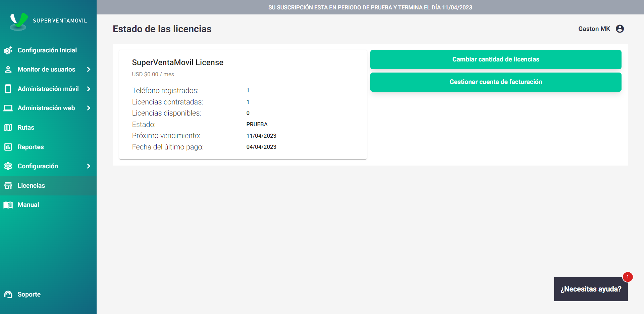Screen dimensions: 644x314
Task: Click the Monitor de usuarios person icon
Action: tap(8, 70)
